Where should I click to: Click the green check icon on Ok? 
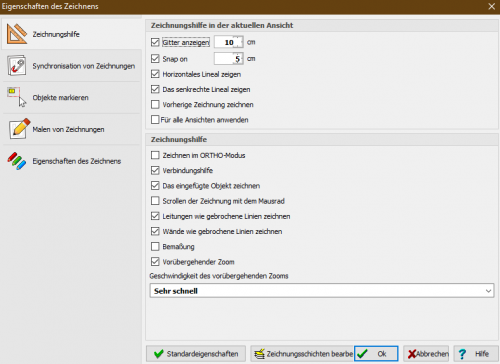(x=362, y=354)
